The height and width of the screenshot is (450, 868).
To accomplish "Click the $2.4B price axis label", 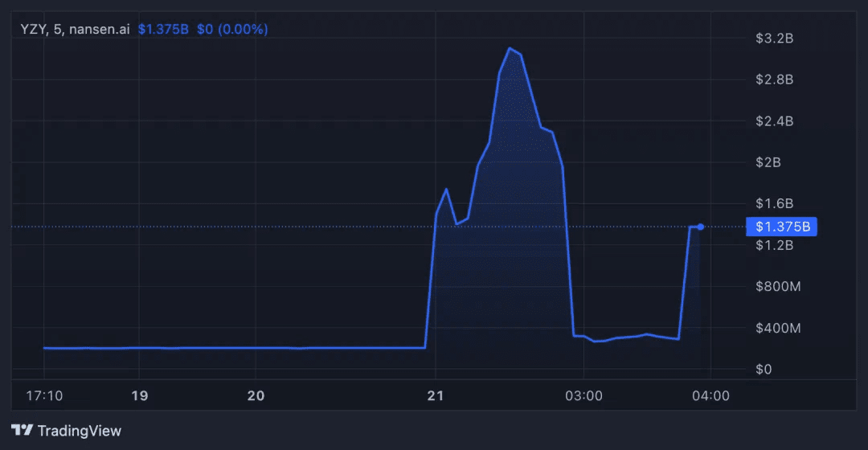I will 775,121.
